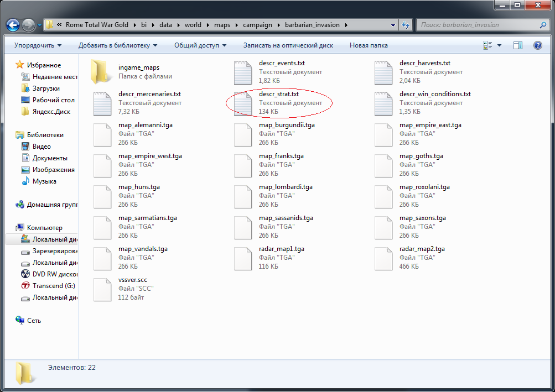The height and width of the screenshot is (392, 555).
Task: Click the 'campaign' breadcrumb segment
Action: [x=258, y=25]
